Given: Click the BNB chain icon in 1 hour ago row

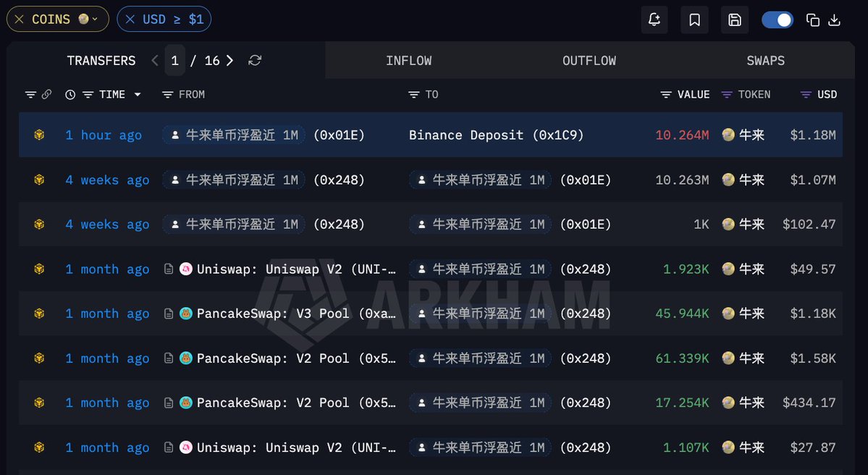Looking at the screenshot, I should (39, 135).
